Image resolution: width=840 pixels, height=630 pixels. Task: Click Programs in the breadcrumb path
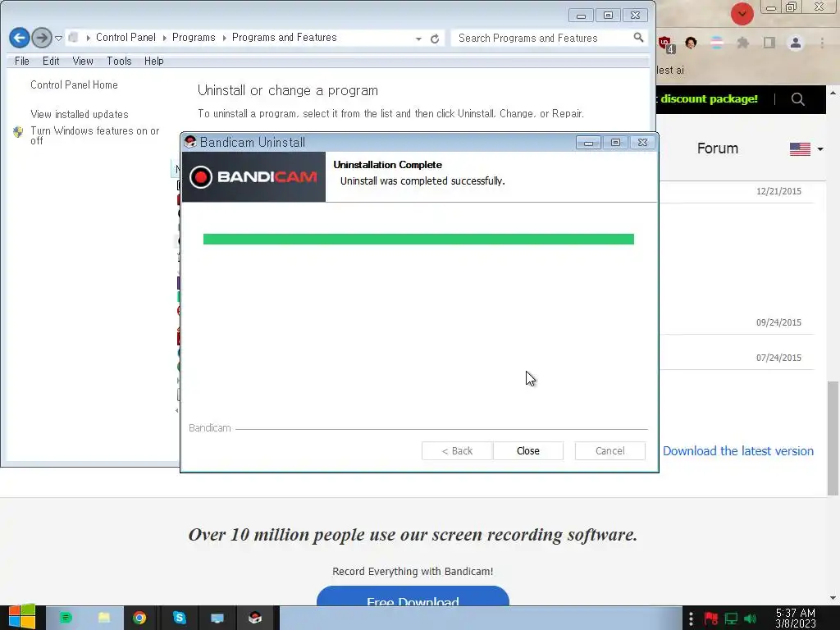point(194,38)
